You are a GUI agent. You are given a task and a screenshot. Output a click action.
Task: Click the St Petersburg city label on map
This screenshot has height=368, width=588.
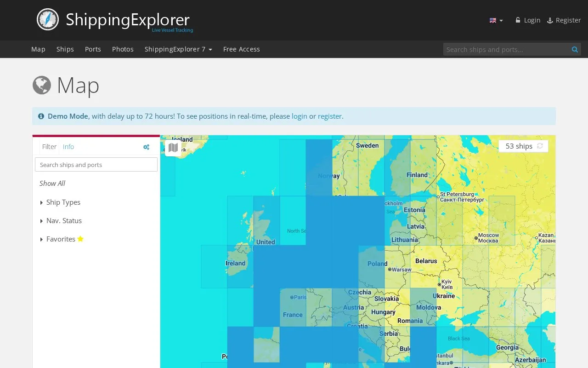point(462,197)
